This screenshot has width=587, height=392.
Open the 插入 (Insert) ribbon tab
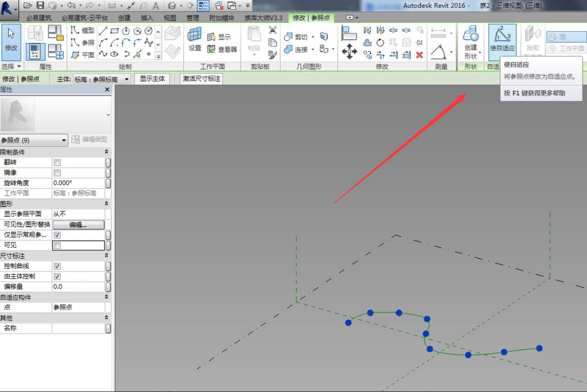tap(147, 17)
